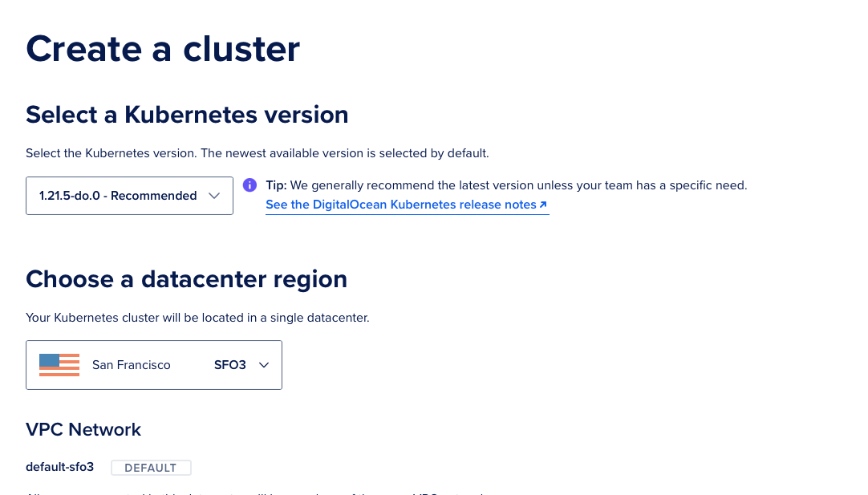The height and width of the screenshot is (495, 868).
Task: Click the Choose a datacenter region heading
Action: click(187, 278)
